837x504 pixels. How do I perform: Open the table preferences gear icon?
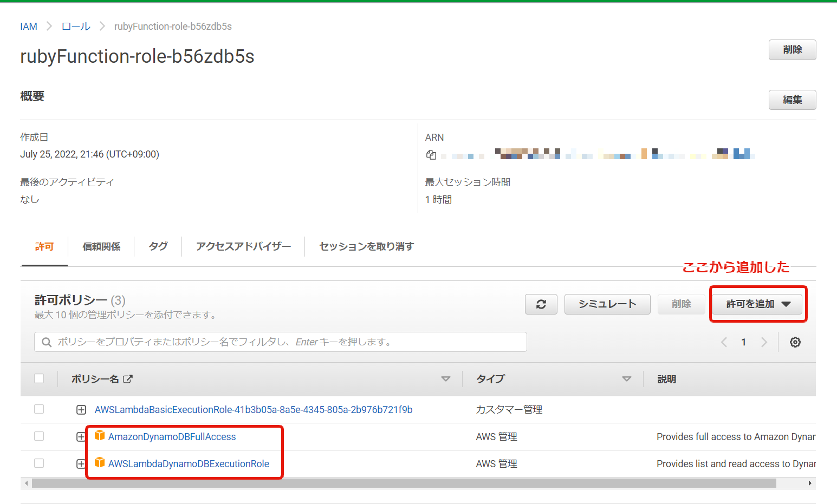795,342
